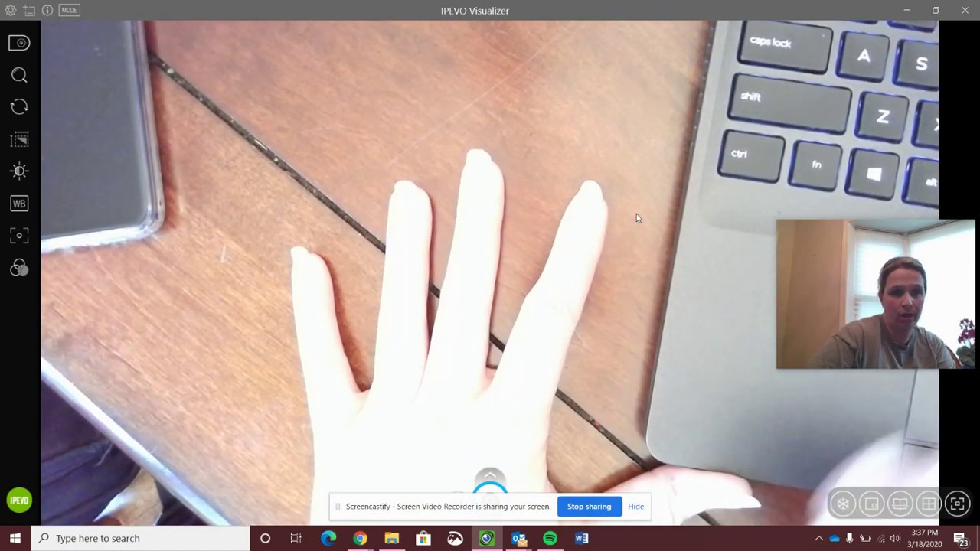This screenshot has width=980, height=551.
Task: Open the notification center with 23 alerts
Action: tap(961, 539)
